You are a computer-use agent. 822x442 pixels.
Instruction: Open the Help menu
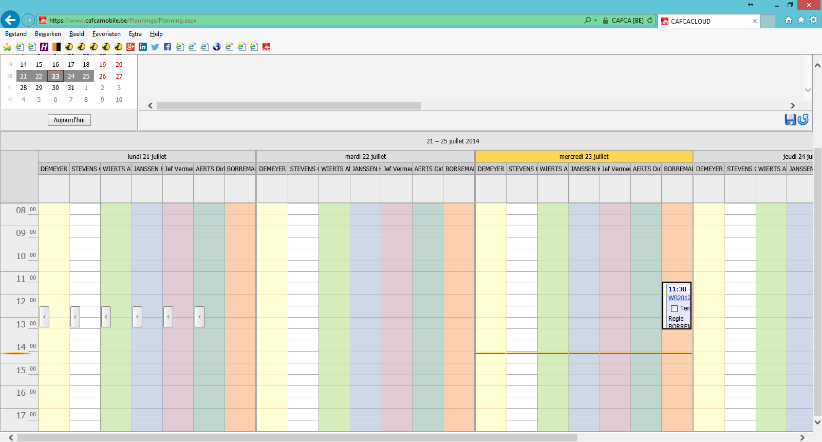[156, 34]
